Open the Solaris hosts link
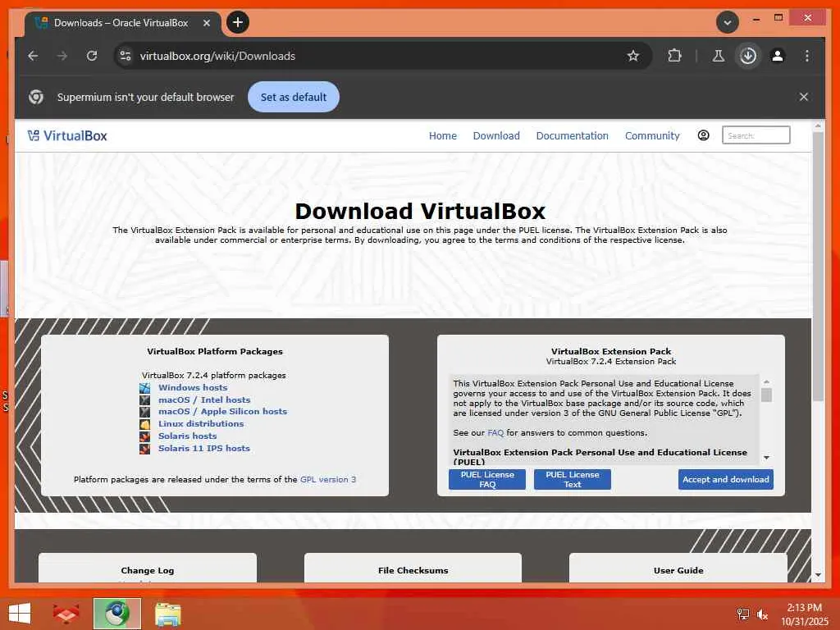 (188, 436)
